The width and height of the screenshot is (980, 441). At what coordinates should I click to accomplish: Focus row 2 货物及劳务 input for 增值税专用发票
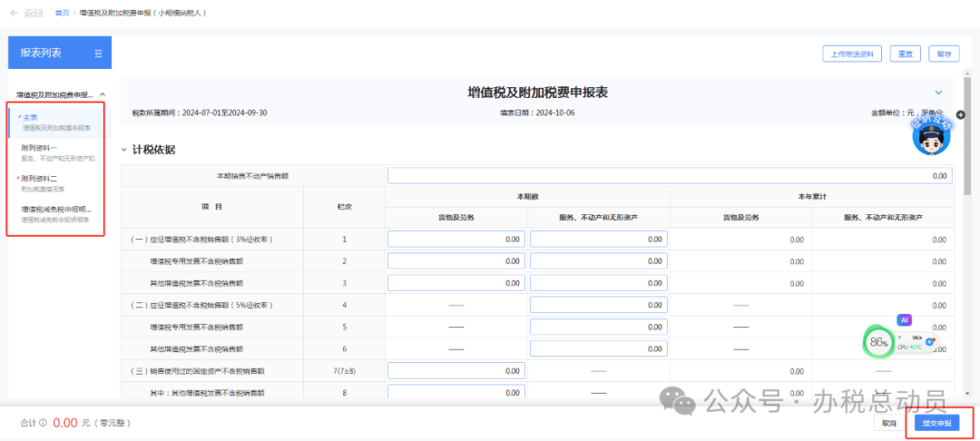coord(456,261)
